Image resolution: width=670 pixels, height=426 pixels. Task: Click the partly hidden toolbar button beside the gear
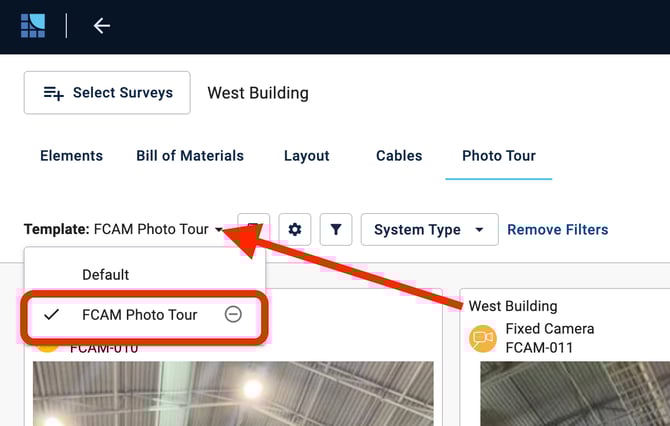coord(254,229)
